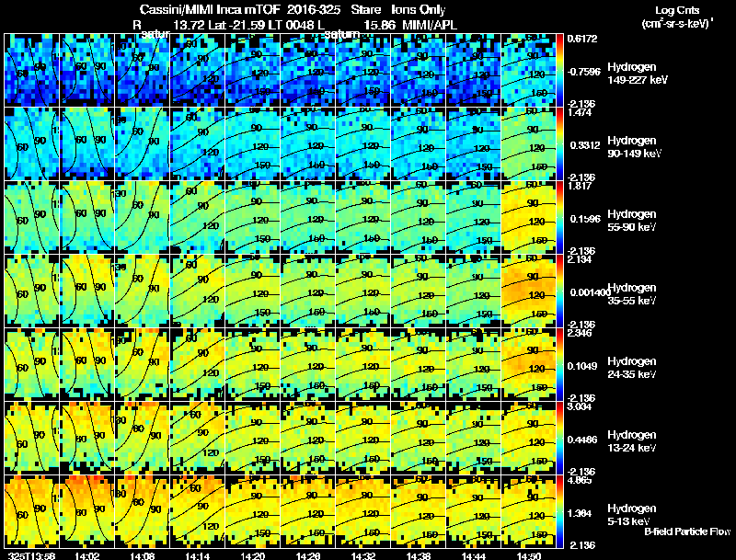Click the Hydrogen 5-13 keV row label

632,515
